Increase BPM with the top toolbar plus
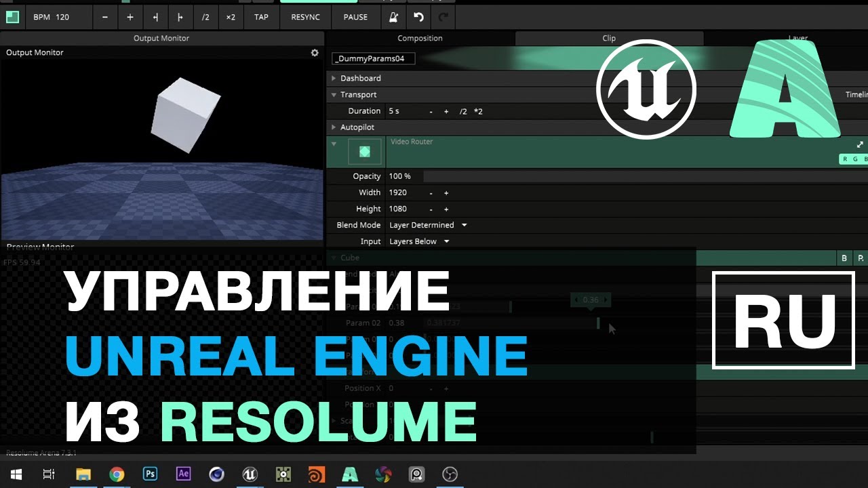Screen dimensions: 868x488 point(130,17)
